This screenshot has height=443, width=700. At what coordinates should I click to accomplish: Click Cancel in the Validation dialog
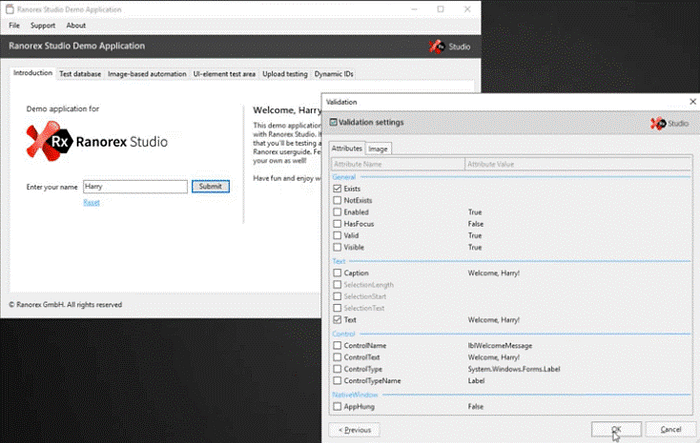(671, 429)
